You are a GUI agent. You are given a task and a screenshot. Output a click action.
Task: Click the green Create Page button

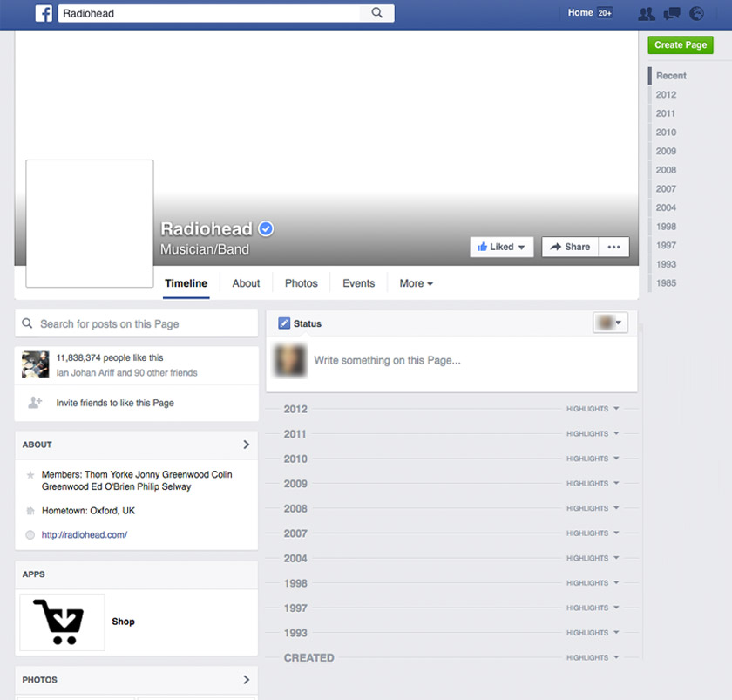(x=680, y=44)
